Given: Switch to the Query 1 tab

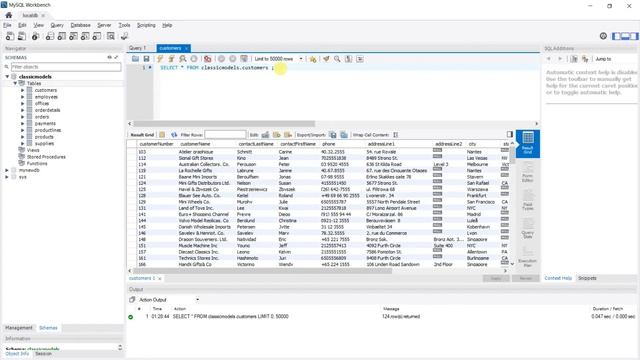Looking at the screenshot, I should point(137,48).
